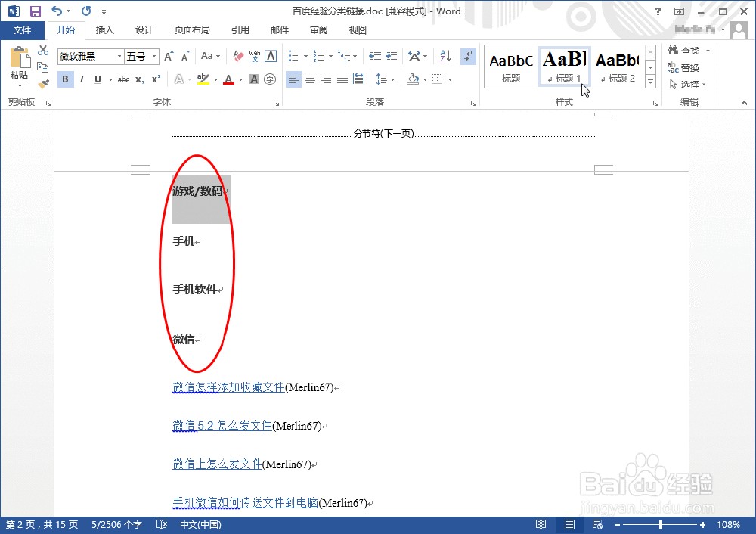The height and width of the screenshot is (534, 756).
Task: Click the Increase Indent icon
Action: coord(391,56)
